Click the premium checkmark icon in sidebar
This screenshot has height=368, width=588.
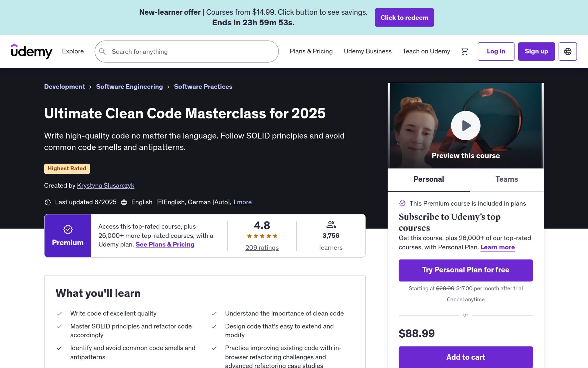(x=403, y=204)
